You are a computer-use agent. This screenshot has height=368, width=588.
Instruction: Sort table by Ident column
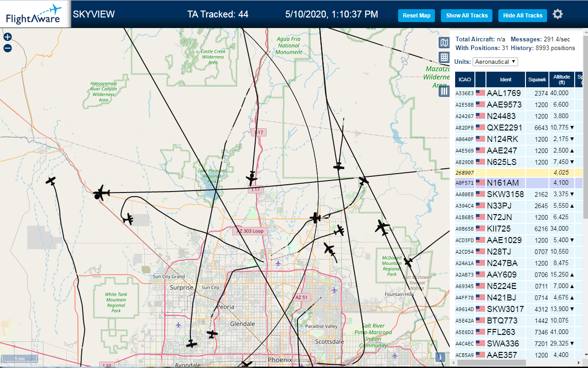pyautogui.click(x=505, y=79)
